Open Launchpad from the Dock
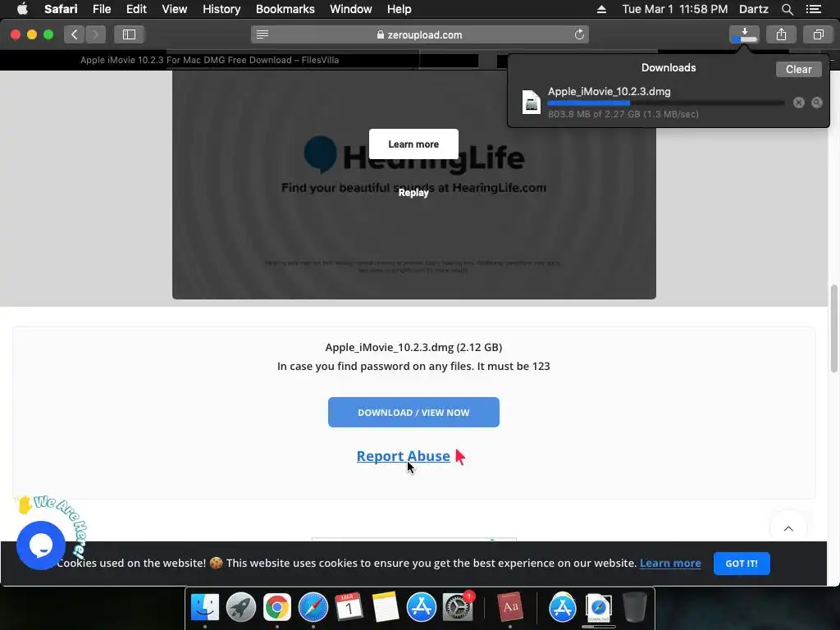The width and height of the screenshot is (840, 630). 240,608
